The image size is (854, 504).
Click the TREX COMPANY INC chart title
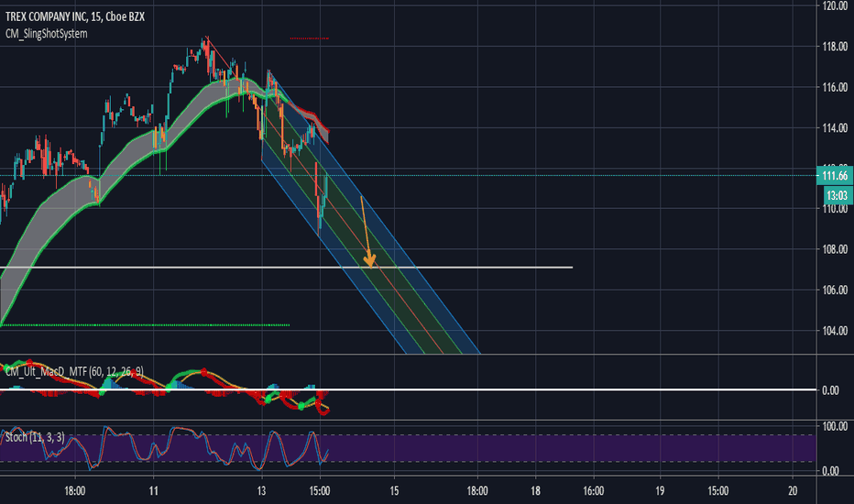[74, 16]
